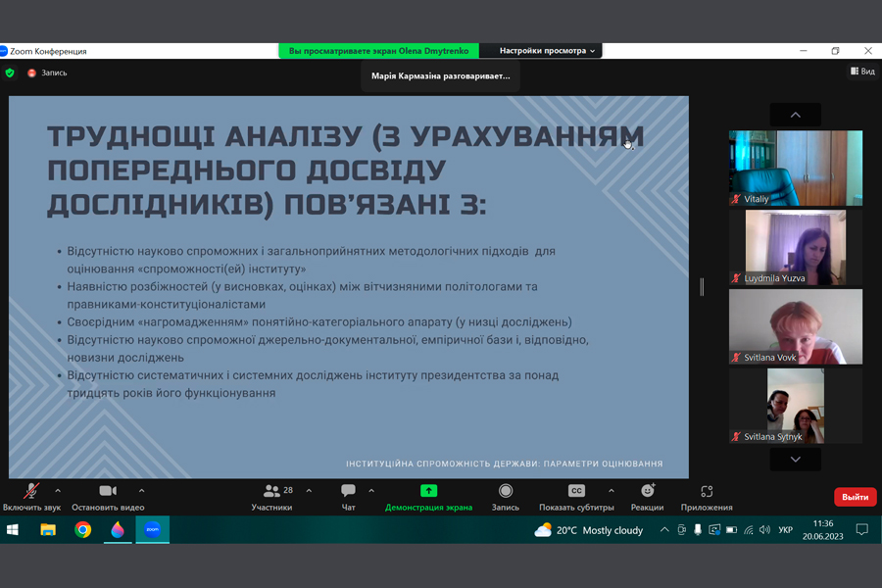882x588 pixels.
Task: Click the red Выйти leave button
Action: (x=855, y=497)
